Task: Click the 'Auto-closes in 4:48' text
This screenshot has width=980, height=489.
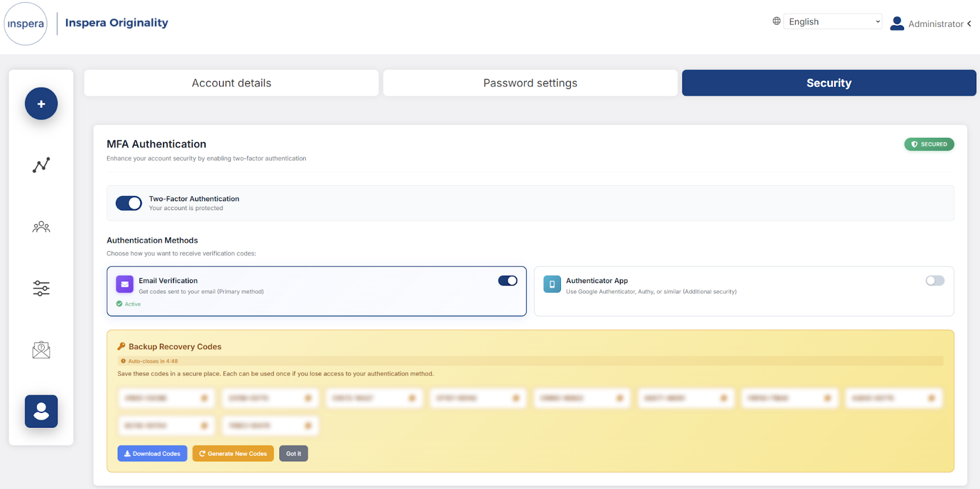Action: pyautogui.click(x=153, y=362)
